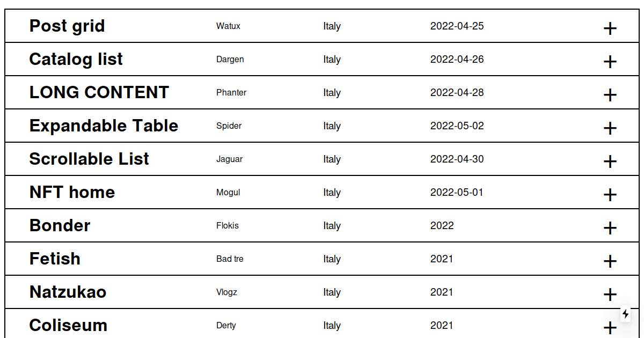The image size is (644, 338).
Task: Expand the Scrollable List row plus icon
Action: point(610,161)
